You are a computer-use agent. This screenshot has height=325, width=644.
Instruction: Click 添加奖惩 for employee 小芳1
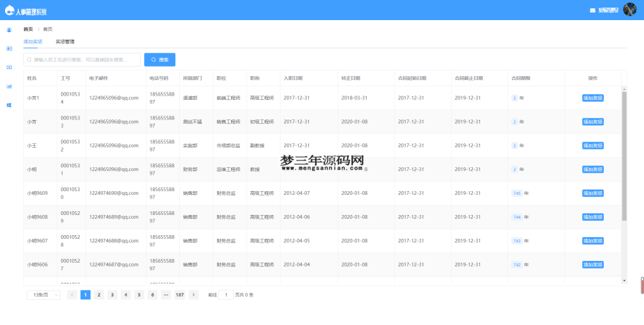click(592, 98)
